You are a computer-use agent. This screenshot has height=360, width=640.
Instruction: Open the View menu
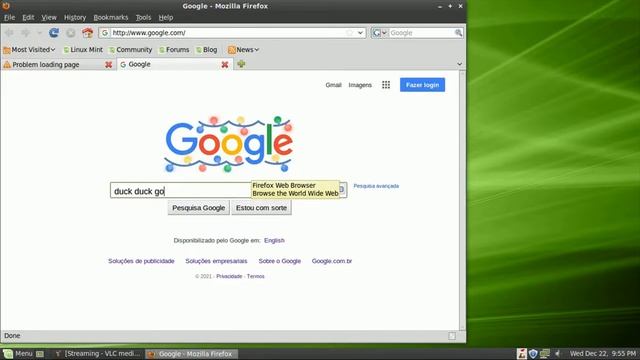pos(49,18)
